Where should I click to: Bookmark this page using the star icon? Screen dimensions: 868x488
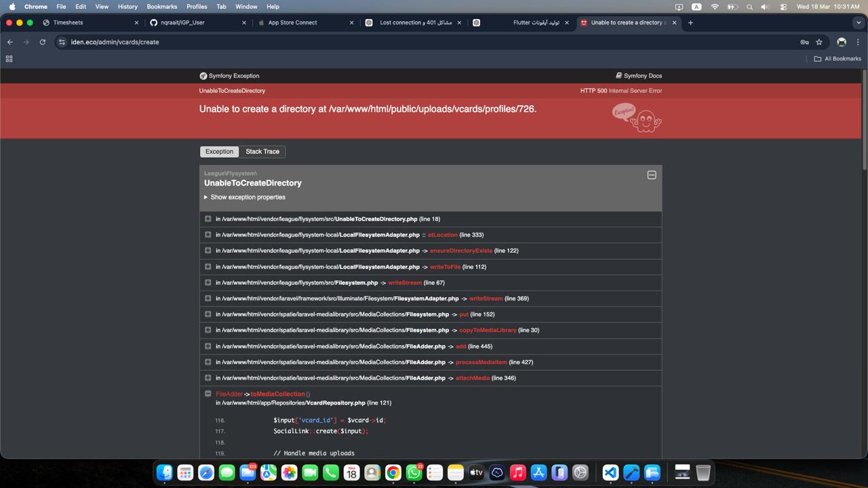pos(819,42)
